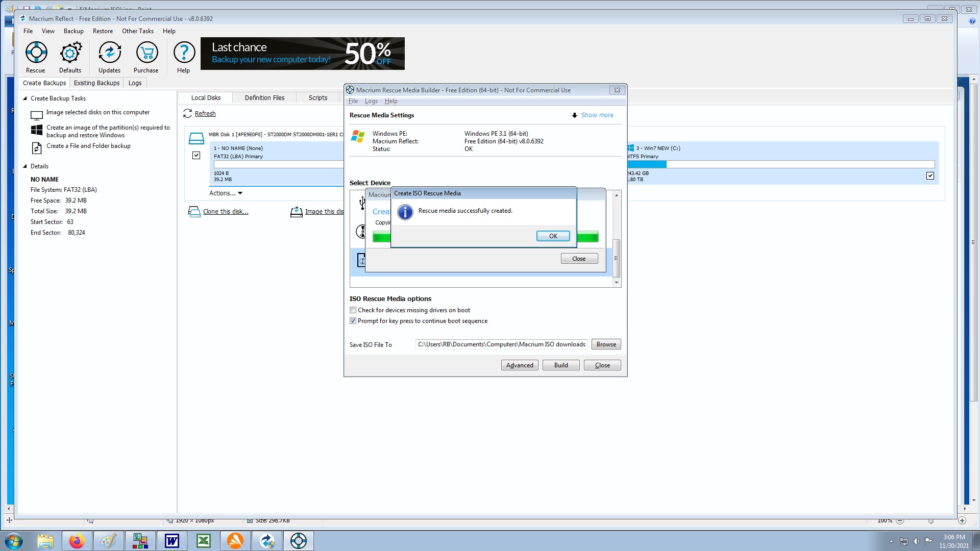This screenshot has width=980, height=551.
Task: Collapse the Details section
Action: [25, 166]
